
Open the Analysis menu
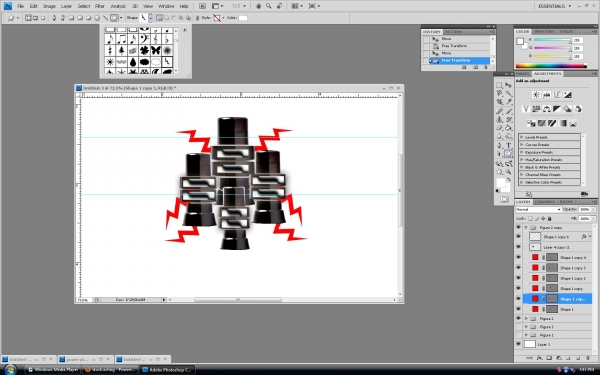point(118,6)
